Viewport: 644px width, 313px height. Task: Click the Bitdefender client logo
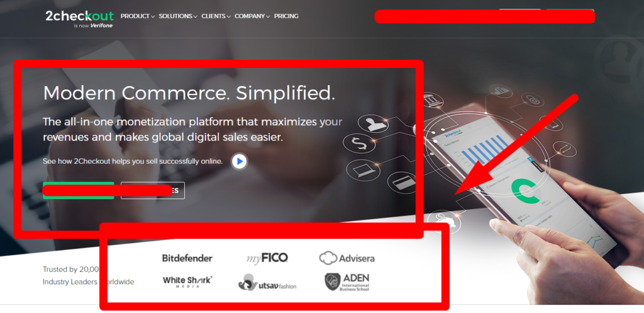pyautogui.click(x=187, y=258)
